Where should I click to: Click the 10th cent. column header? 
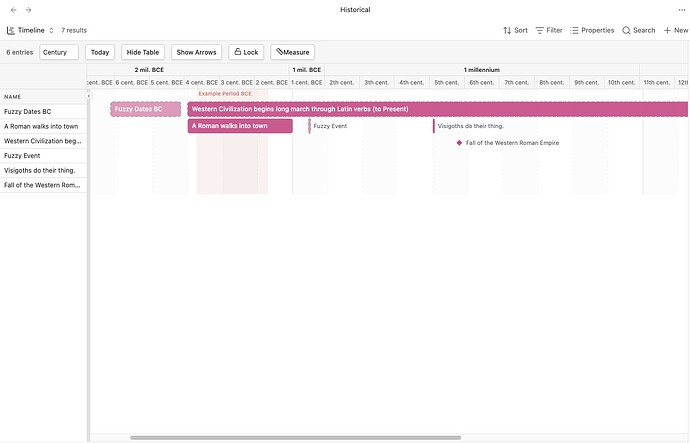pyautogui.click(x=622, y=82)
